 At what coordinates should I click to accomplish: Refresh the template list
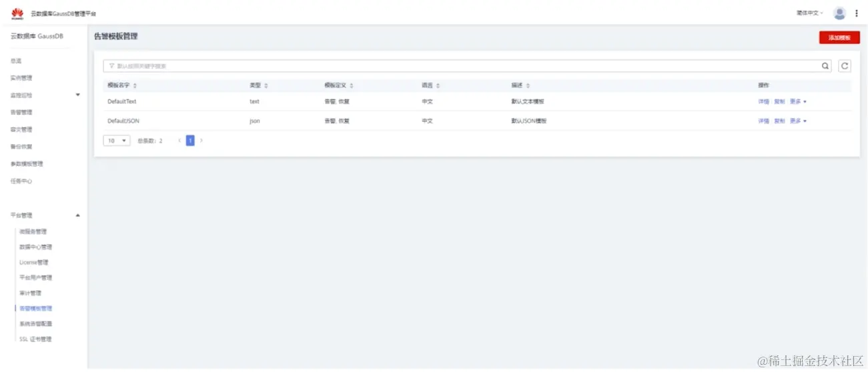click(x=845, y=66)
